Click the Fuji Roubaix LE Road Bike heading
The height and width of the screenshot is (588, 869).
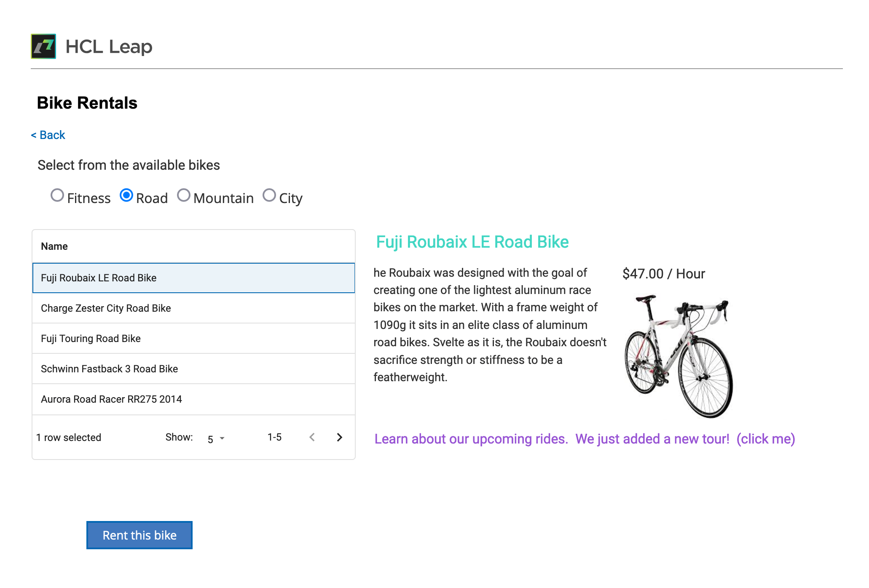click(472, 242)
